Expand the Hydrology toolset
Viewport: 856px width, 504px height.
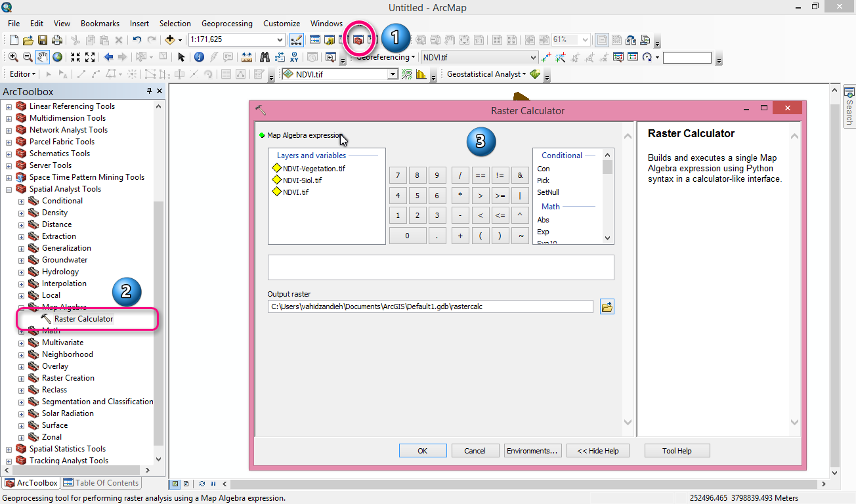click(x=21, y=272)
